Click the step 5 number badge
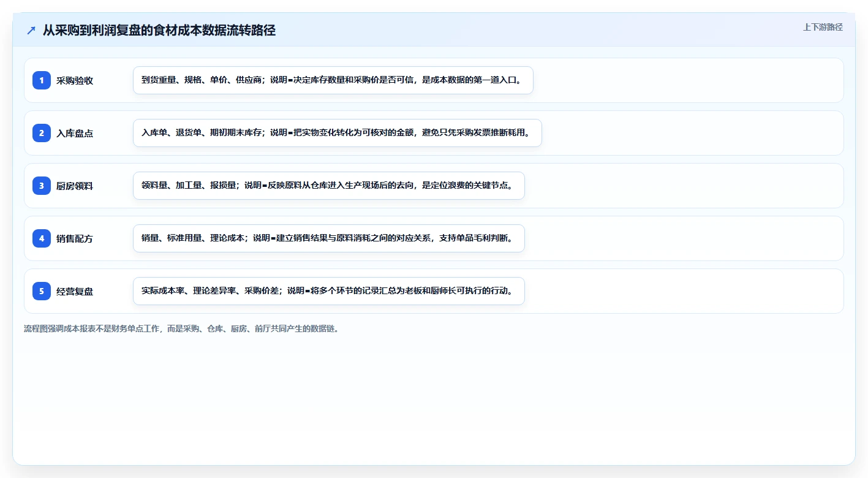Image resolution: width=868 pixels, height=478 pixels. [x=42, y=291]
